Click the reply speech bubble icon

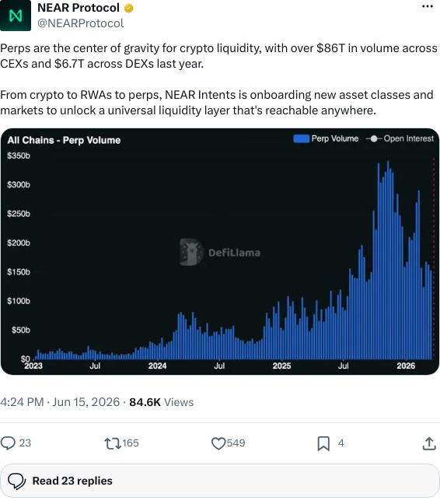coord(8,443)
